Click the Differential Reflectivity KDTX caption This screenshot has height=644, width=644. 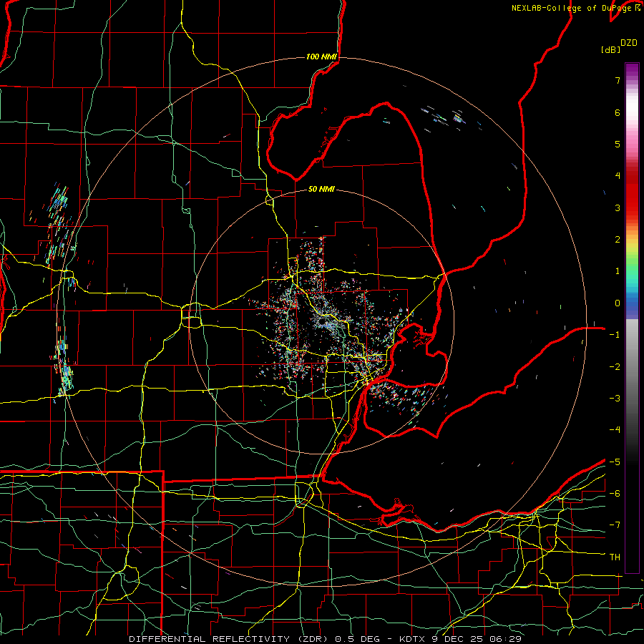pyautogui.click(x=326, y=639)
